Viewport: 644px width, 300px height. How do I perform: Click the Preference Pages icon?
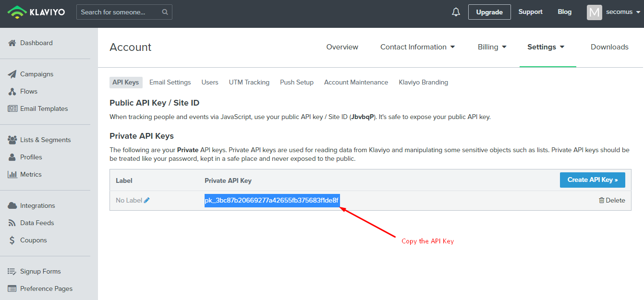12,288
